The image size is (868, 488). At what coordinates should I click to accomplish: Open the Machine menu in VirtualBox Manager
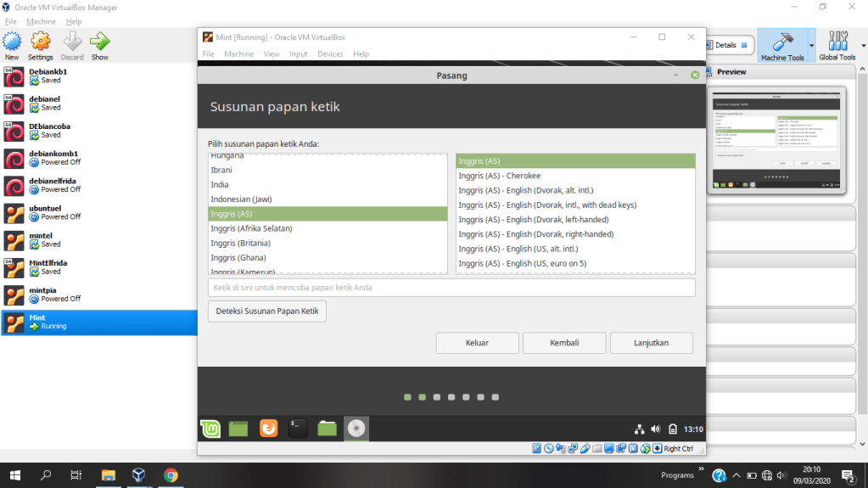point(41,21)
